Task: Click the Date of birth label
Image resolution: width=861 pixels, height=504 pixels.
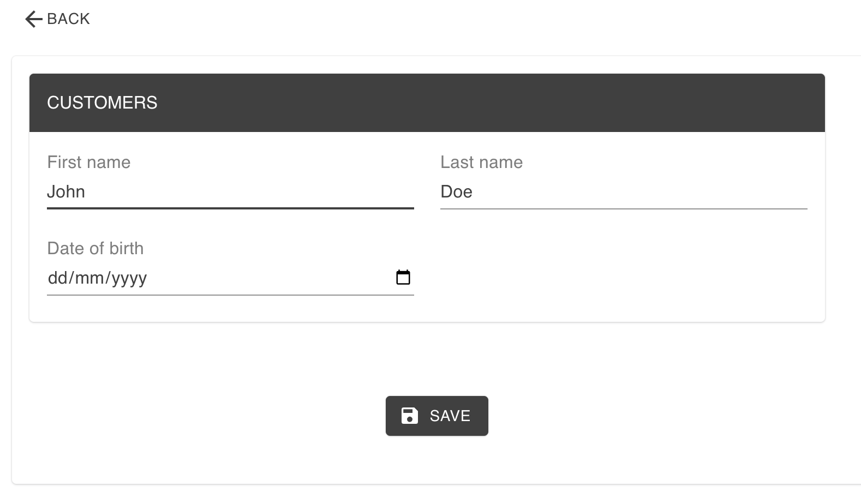Action: click(95, 248)
